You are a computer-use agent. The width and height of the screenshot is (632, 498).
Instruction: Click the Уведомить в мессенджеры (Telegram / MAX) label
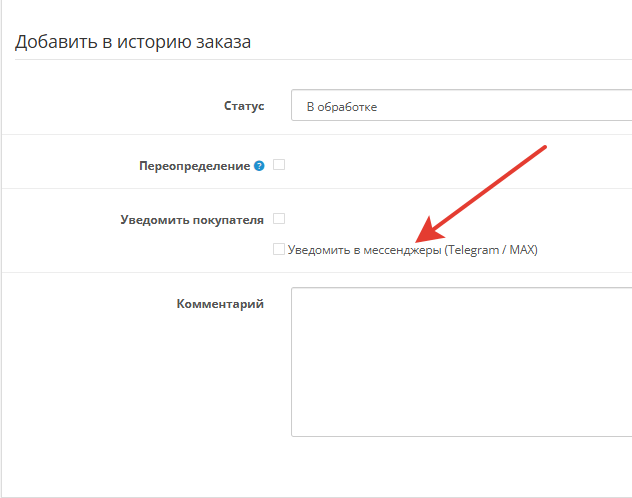(413, 250)
